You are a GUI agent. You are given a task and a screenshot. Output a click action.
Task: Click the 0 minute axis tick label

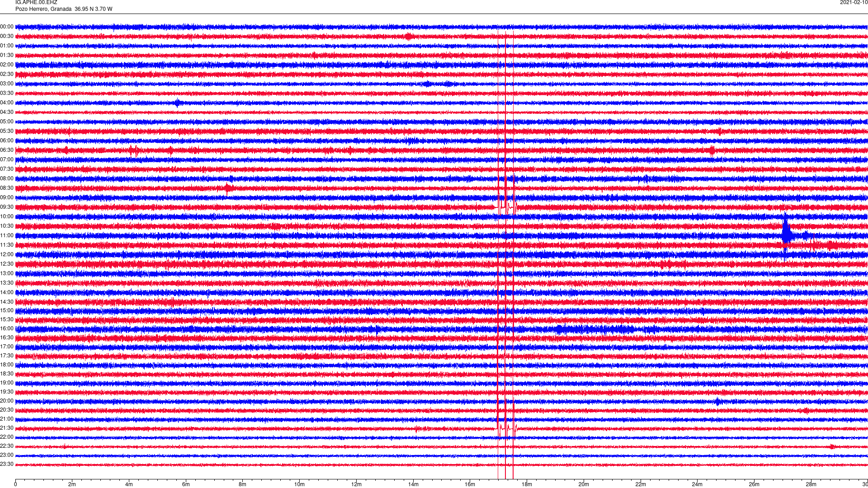(x=15, y=484)
